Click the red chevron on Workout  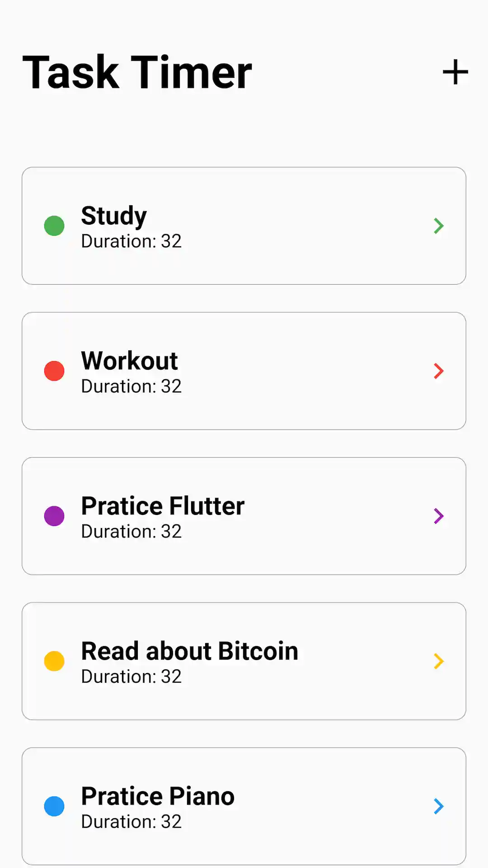click(x=438, y=371)
